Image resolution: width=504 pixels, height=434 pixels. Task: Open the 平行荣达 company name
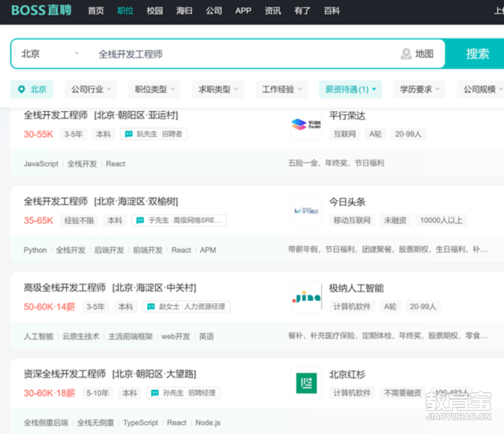pyautogui.click(x=347, y=115)
